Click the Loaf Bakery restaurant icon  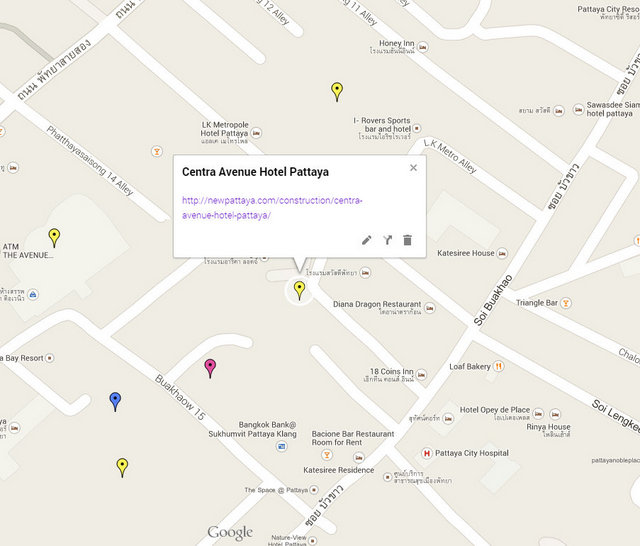[x=498, y=366]
